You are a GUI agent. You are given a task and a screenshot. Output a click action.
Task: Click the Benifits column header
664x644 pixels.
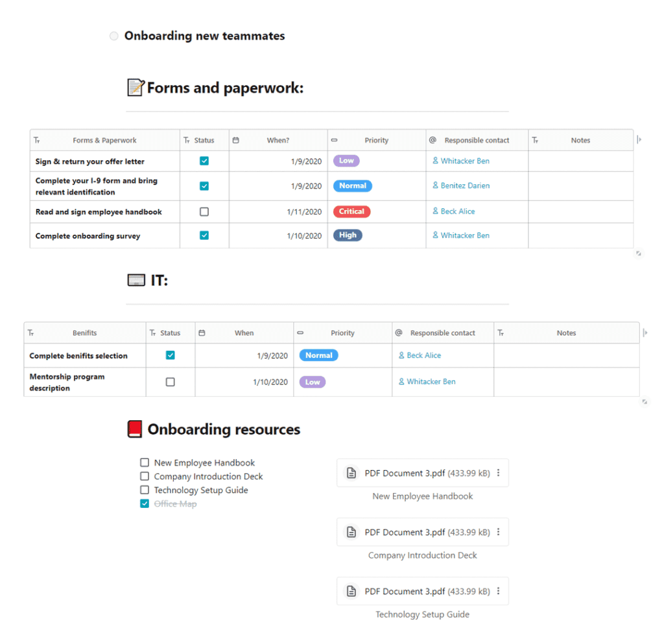(x=84, y=333)
